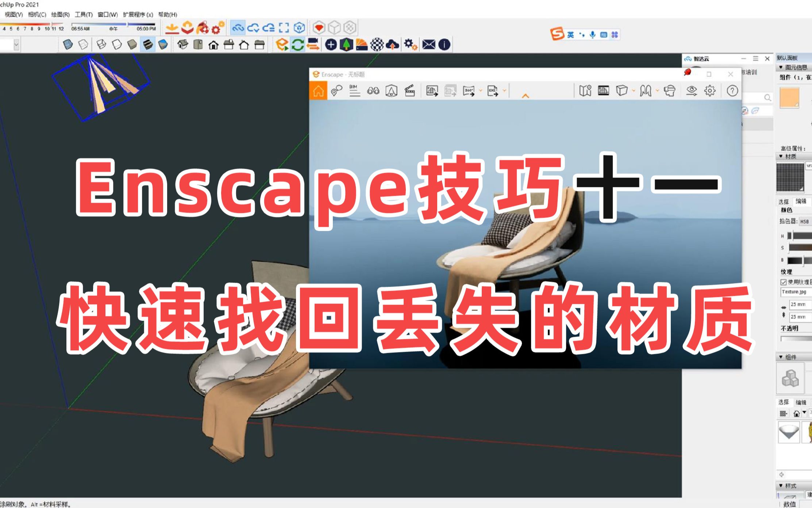Open the 扩展程序 extensions menu
Viewport: 812px width, 508px height.
tap(138, 15)
